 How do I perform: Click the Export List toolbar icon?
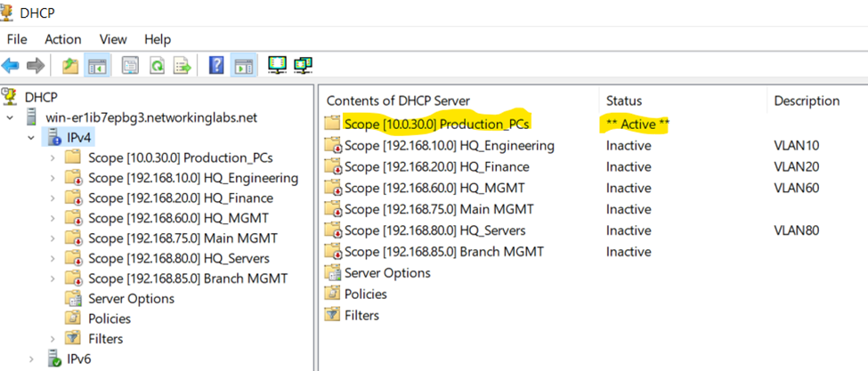tap(183, 66)
